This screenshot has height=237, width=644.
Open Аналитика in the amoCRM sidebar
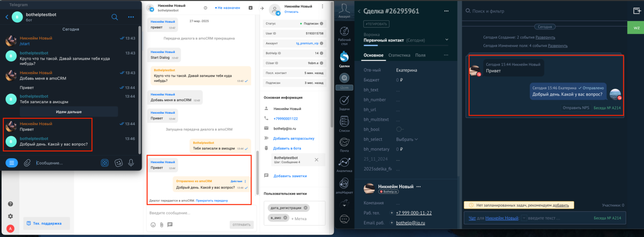click(x=344, y=165)
